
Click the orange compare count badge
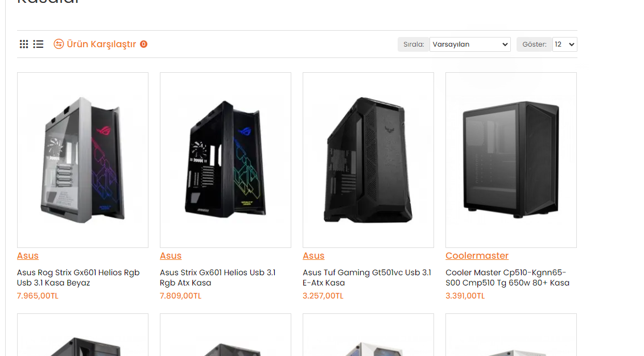pos(143,44)
